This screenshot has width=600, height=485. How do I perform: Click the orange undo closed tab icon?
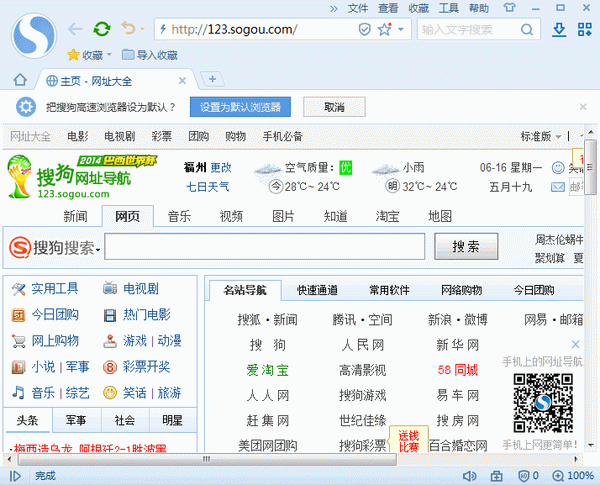[128, 28]
